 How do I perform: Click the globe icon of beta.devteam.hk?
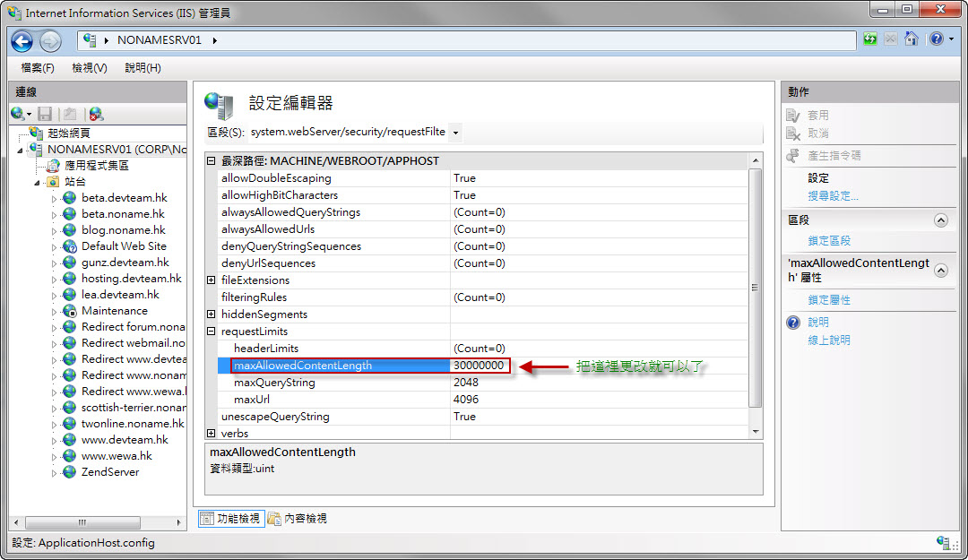pyautogui.click(x=70, y=198)
